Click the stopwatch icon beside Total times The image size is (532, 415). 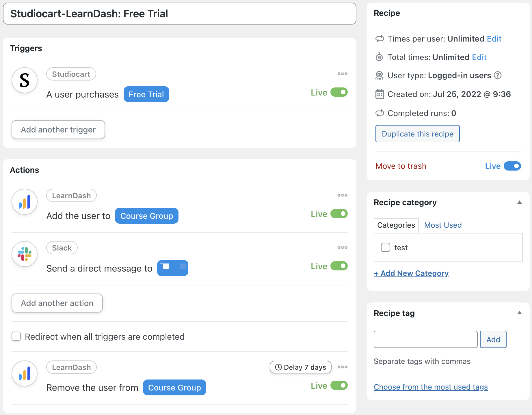(x=380, y=57)
